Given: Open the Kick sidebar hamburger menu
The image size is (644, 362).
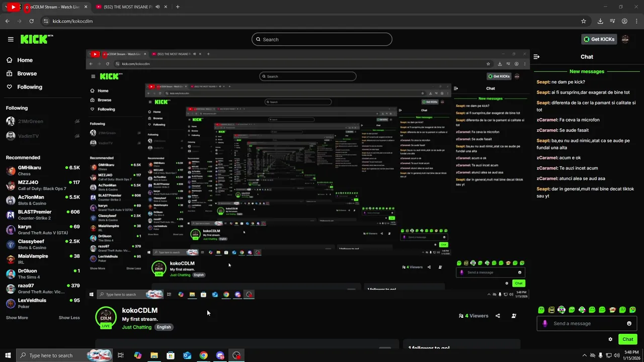Looking at the screenshot, I should pyautogui.click(x=11, y=39).
